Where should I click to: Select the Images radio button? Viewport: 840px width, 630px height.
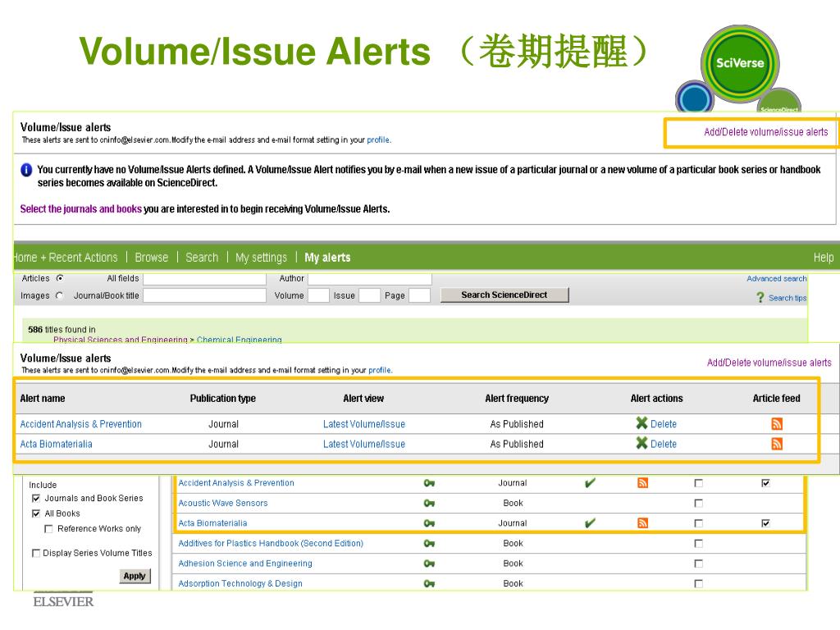click(59, 295)
